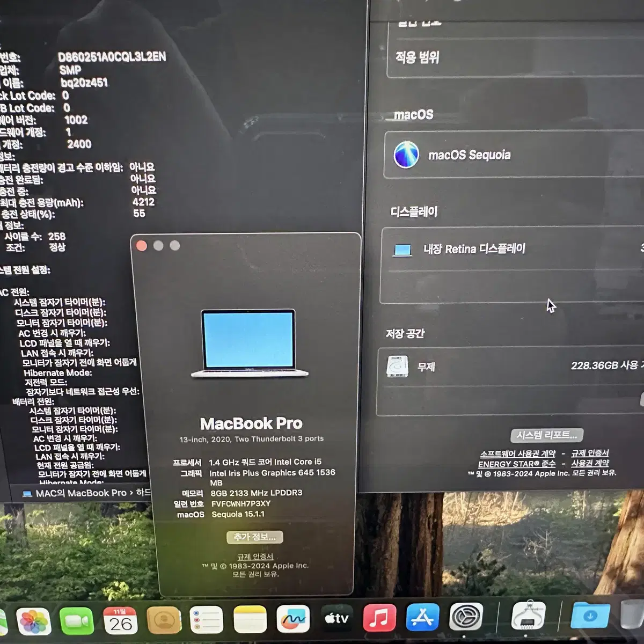
Task: Click the manufacturer value SMP
Action: tap(70, 70)
